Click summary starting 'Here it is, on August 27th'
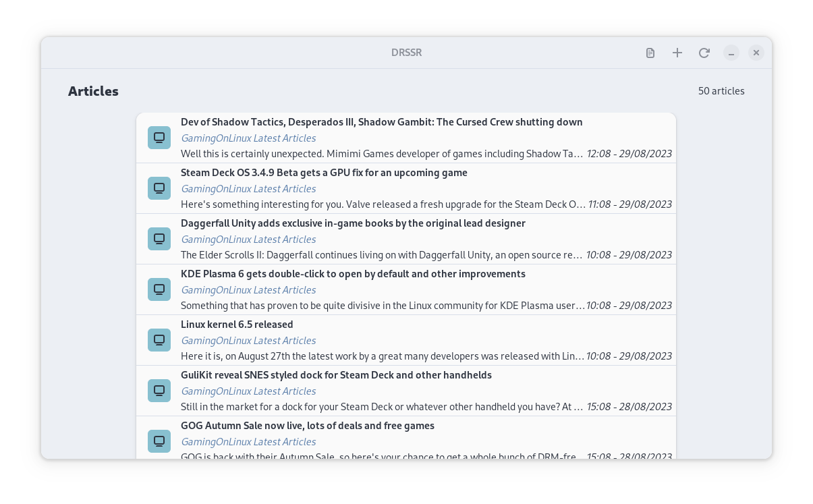The width and height of the screenshot is (813, 504). click(x=383, y=356)
